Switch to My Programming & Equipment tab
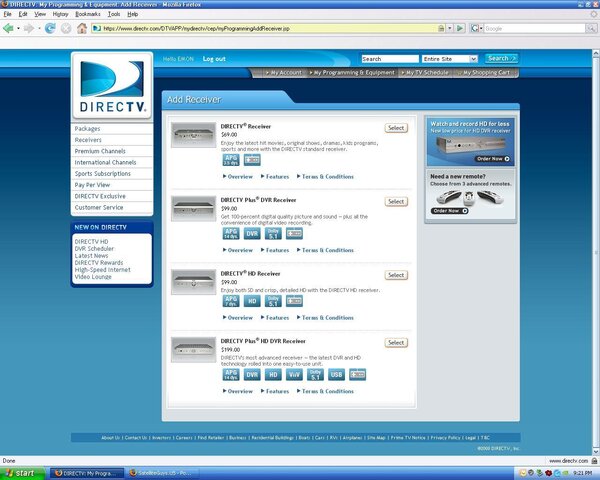Screen dimensions: 600x480 (x=352, y=72)
